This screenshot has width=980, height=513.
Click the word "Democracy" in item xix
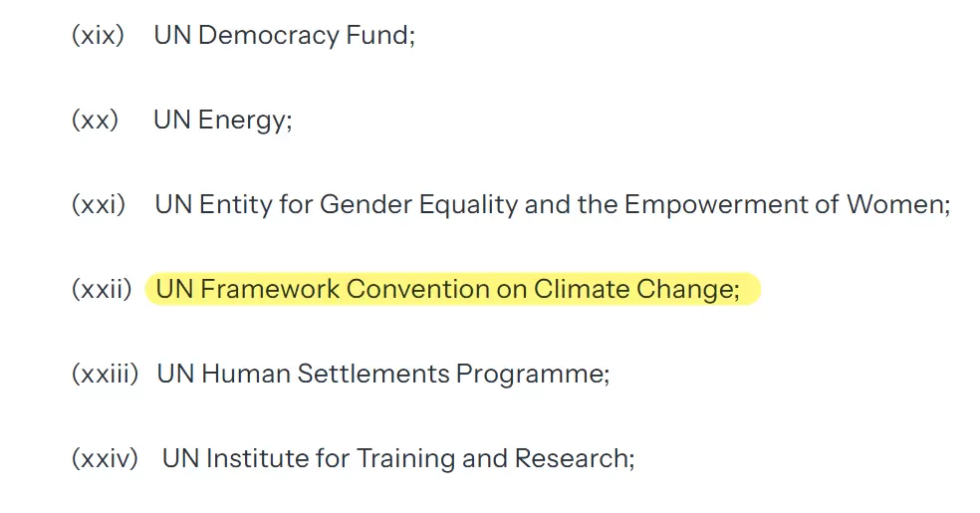click(x=269, y=36)
